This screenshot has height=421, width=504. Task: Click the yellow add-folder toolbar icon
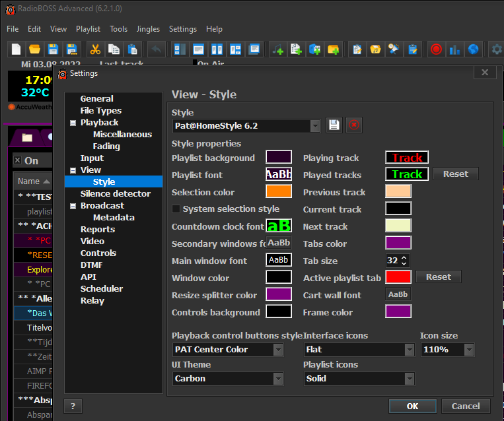coord(334,49)
